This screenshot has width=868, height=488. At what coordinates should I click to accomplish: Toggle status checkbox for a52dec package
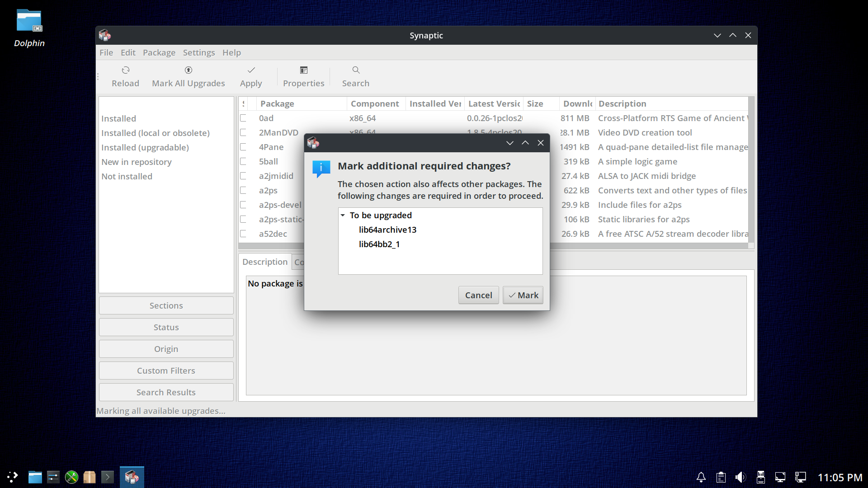point(243,234)
